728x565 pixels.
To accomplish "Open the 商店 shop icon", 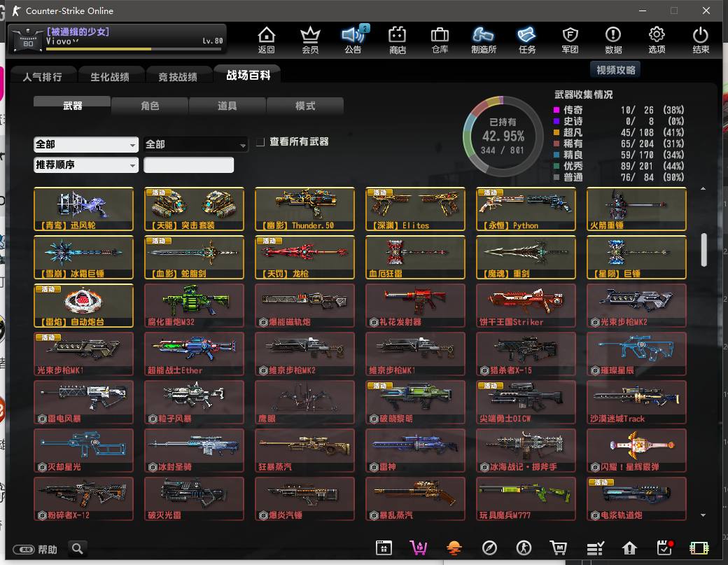I will click(x=398, y=40).
